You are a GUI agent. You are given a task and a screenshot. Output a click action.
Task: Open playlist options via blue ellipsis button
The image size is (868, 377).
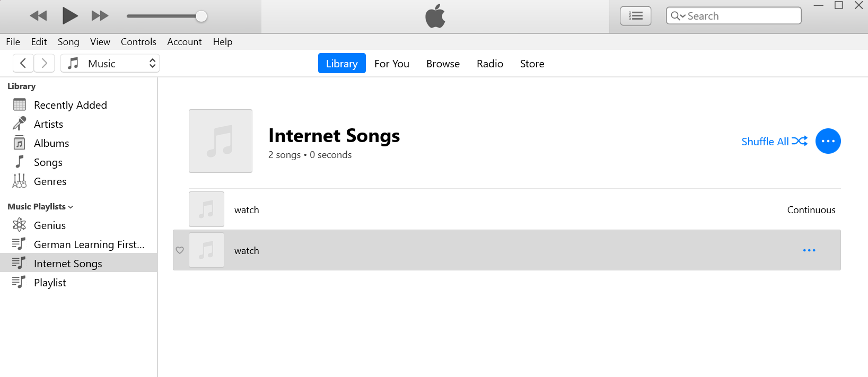[x=828, y=141]
